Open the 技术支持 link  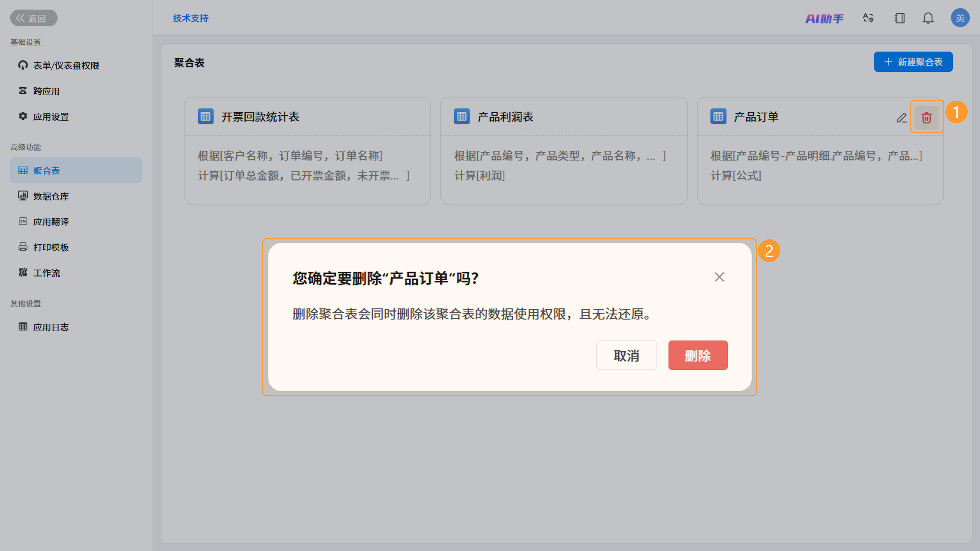[x=191, y=18]
